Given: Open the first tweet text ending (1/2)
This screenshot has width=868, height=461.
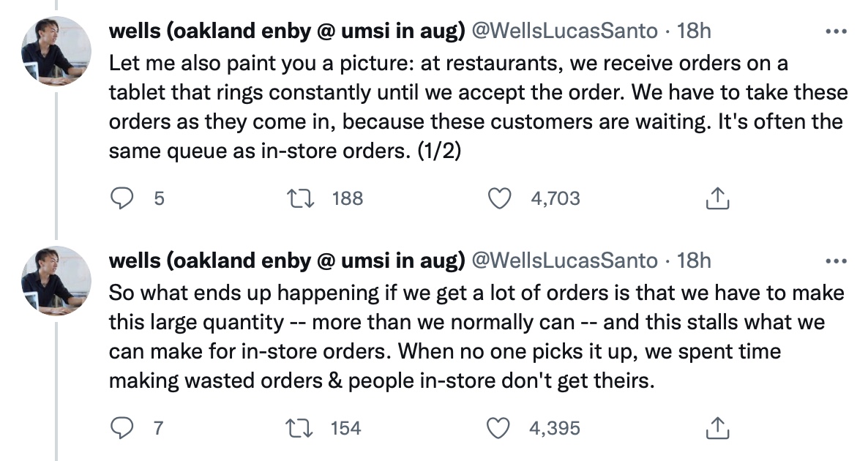Looking at the screenshot, I should click(479, 107).
